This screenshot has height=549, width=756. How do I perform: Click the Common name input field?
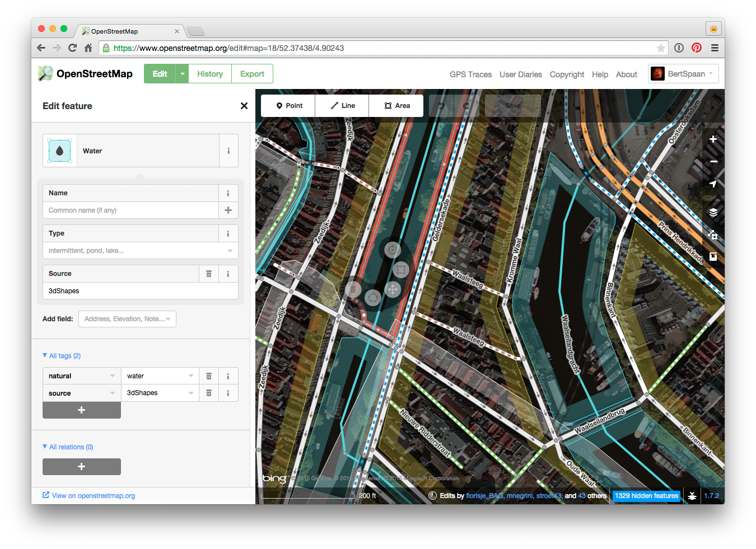[x=130, y=210]
